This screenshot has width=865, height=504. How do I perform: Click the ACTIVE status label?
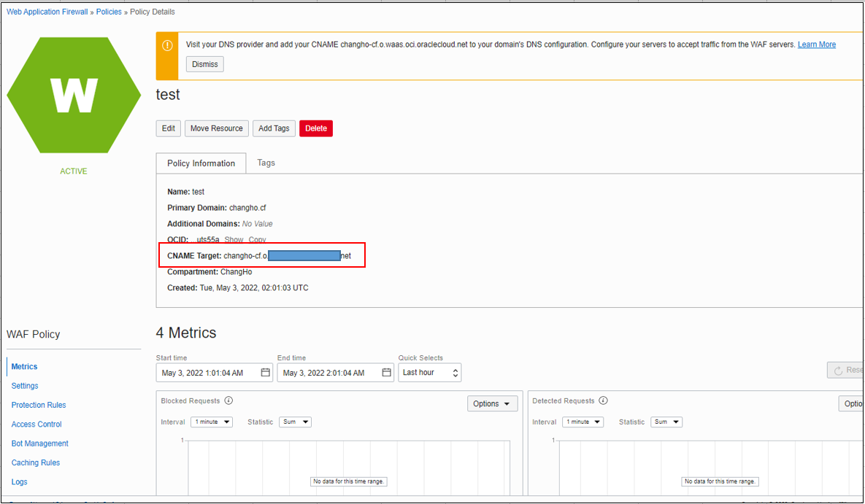coord(74,171)
